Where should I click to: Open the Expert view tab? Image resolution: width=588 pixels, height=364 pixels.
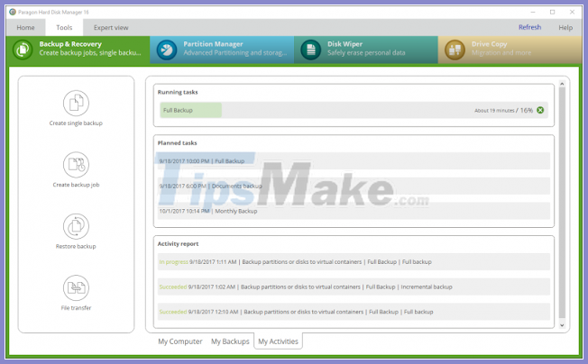[x=111, y=28]
